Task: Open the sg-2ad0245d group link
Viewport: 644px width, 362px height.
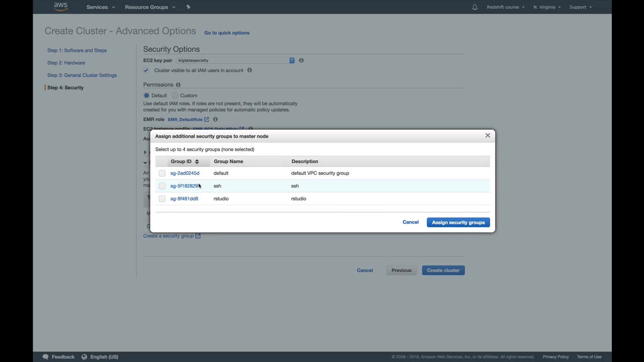Action: 185,173
